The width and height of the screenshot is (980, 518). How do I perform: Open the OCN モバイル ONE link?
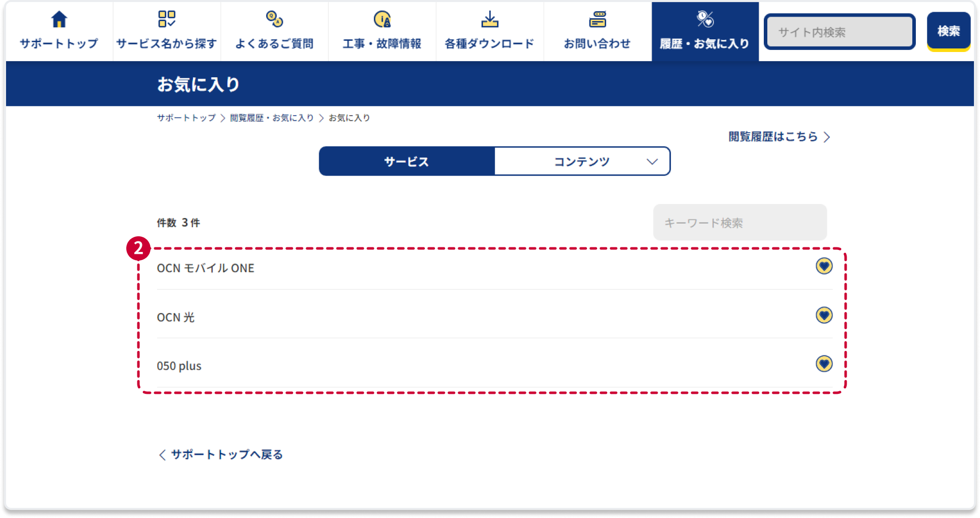click(x=206, y=268)
